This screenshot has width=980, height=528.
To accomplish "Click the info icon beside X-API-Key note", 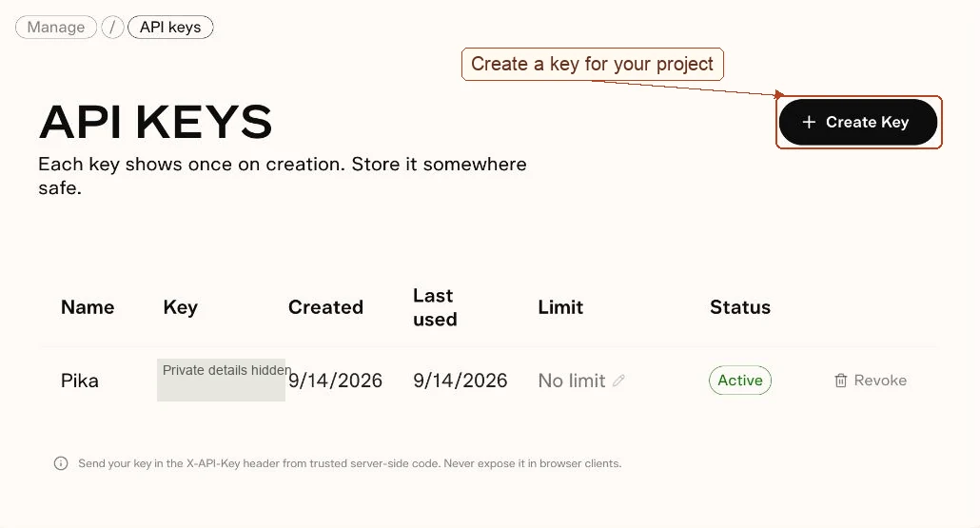I will pos(61,463).
